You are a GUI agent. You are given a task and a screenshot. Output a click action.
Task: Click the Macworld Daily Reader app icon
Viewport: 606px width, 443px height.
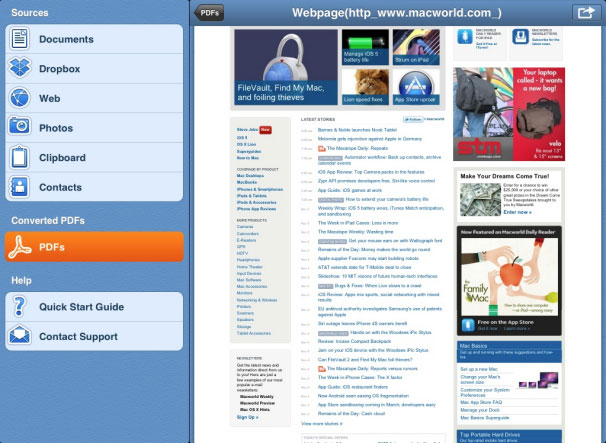(x=465, y=37)
